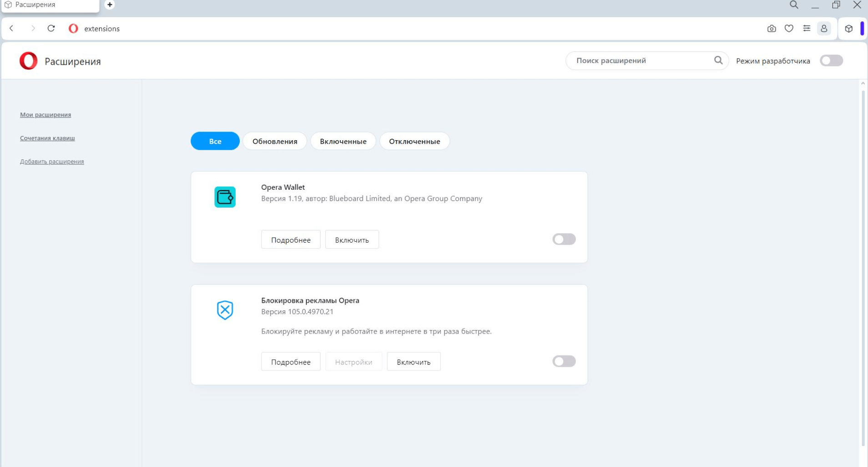The image size is (868, 467).
Task: Click the magnifier icon in extension search
Action: point(718,61)
